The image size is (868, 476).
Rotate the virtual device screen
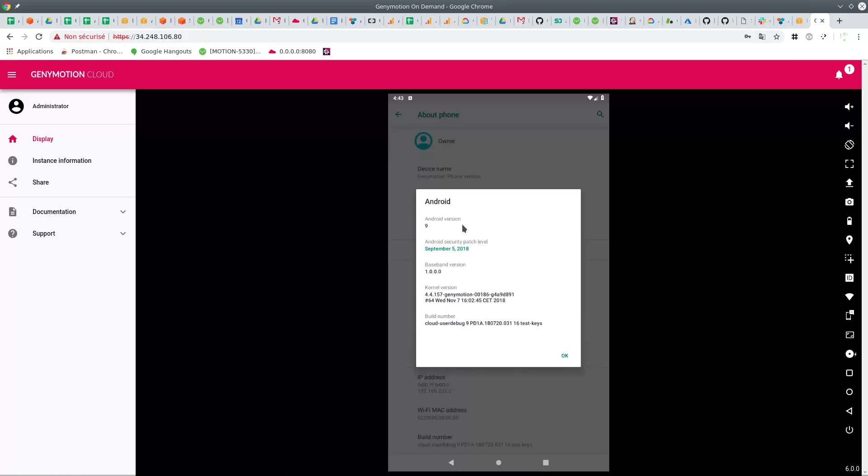849,145
